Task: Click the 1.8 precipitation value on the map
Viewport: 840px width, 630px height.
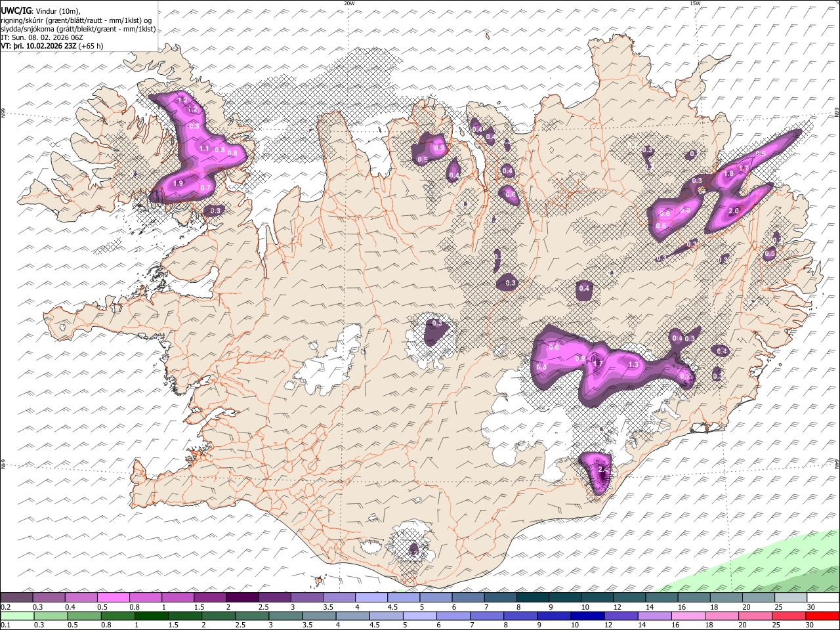Action: tap(728, 174)
